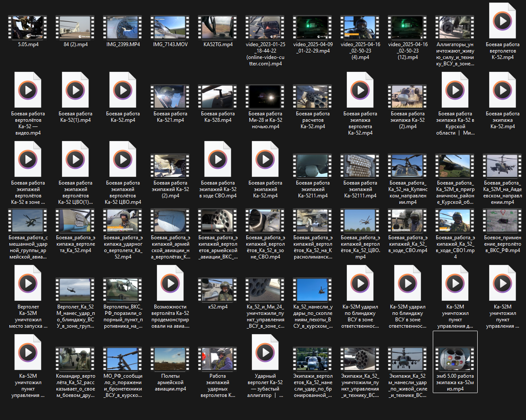Click icon of Боевая работа вертолётов Ка-52 — видео.mp4

28,90
